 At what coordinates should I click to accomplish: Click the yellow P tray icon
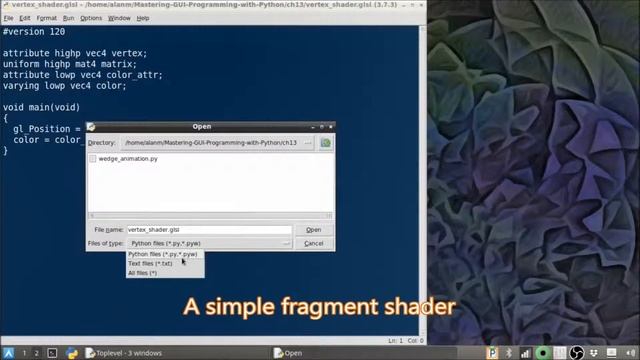(492, 353)
